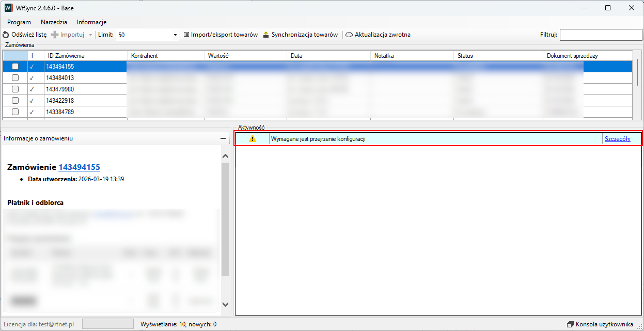Open the Importuj dropdown arrow
644x331 pixels.
pyautogui.click(x=90, y=35)
